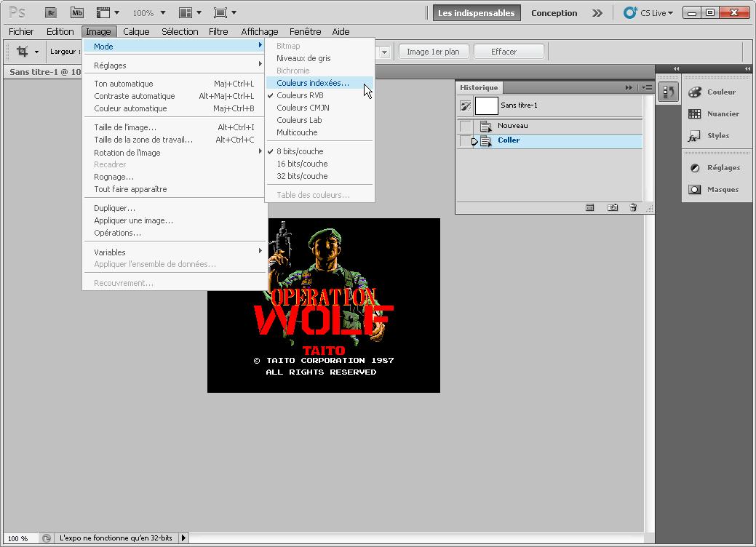Open the Masques panel icon
This screenshot has height=547, width=756.
coord(695,189)
